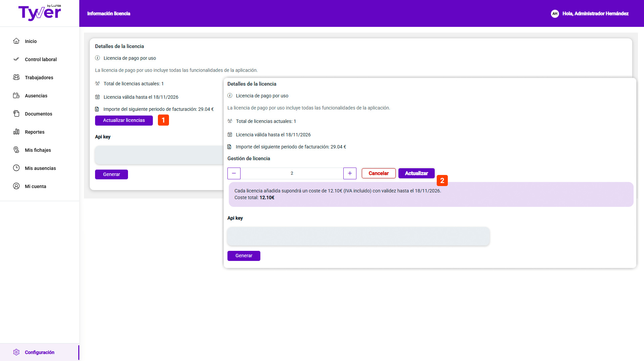The height and width of the screenshot is (361, 644).
Task: Click the Api key field in front panel
Action: pyautogui.click(x=358, y=236)
